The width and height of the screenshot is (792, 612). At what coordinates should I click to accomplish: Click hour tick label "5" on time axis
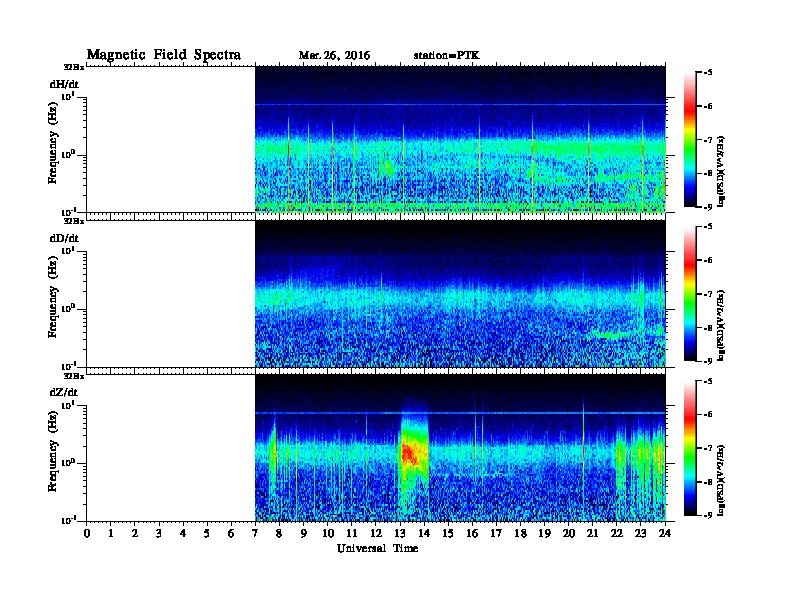click(x=207, y=534)
